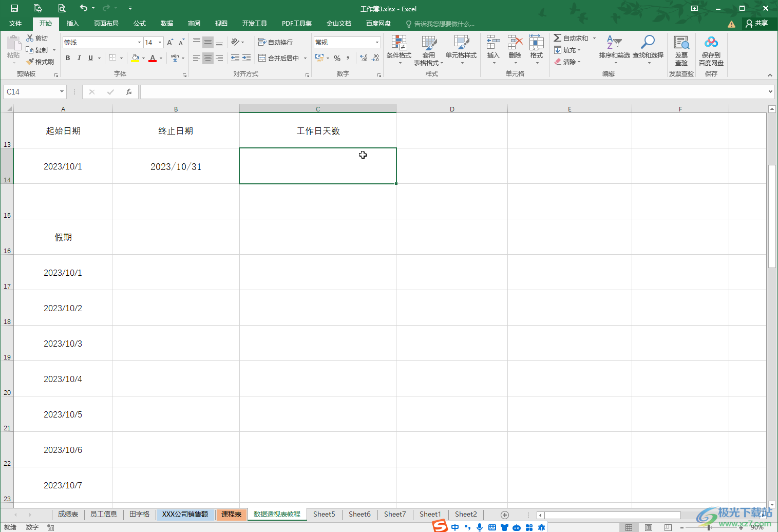Toggle wrap text (自动换行)

coord(275,42)
